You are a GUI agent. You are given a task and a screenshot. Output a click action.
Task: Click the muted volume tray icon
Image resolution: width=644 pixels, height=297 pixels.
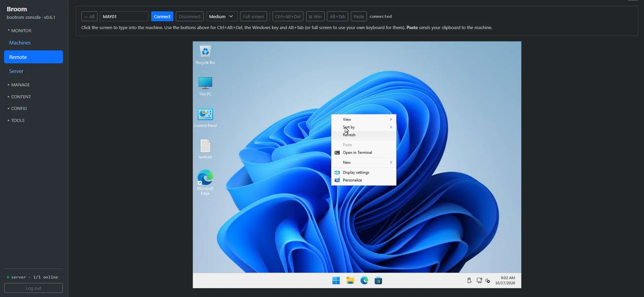488,281
